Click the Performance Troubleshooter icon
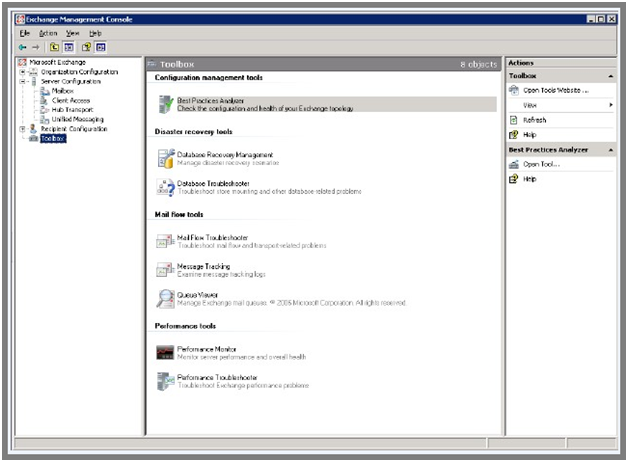Image resolution: width=628 pixels, height=462 pixels. 165,381
